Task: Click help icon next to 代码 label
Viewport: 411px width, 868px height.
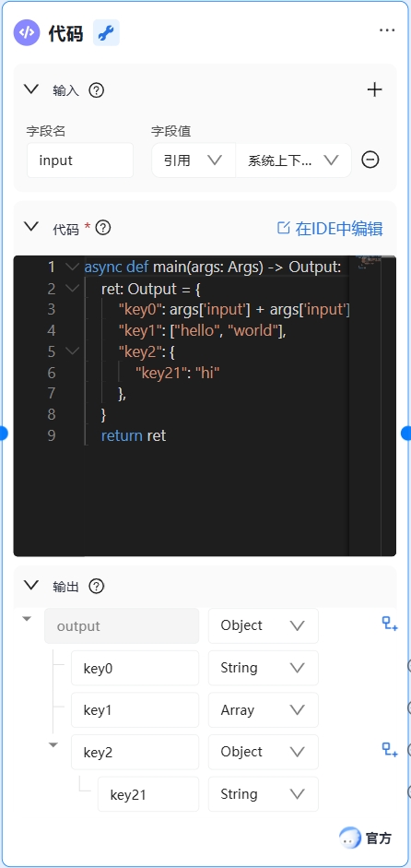Action: point(103,228)
